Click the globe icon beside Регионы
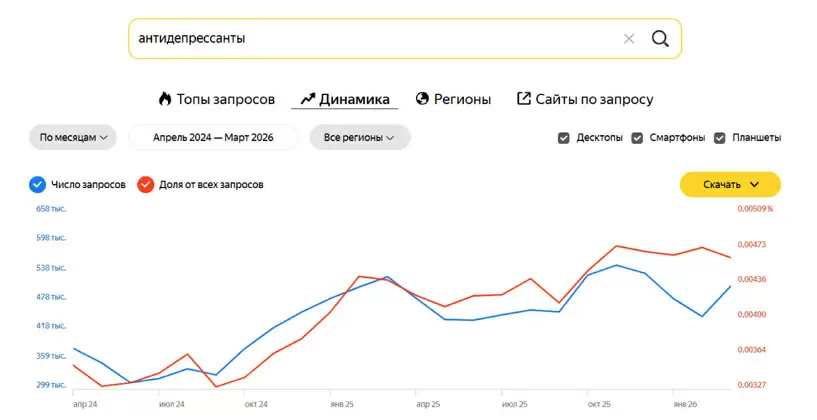This screenshot has width=817, height=420. [x=422, y=99]
